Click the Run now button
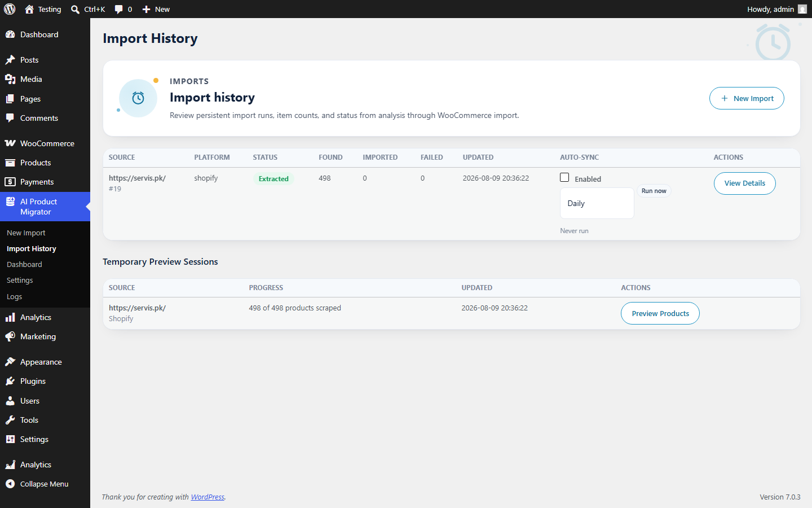The width and height of the screenshot is (812, 508). click(x=654, y=191)
